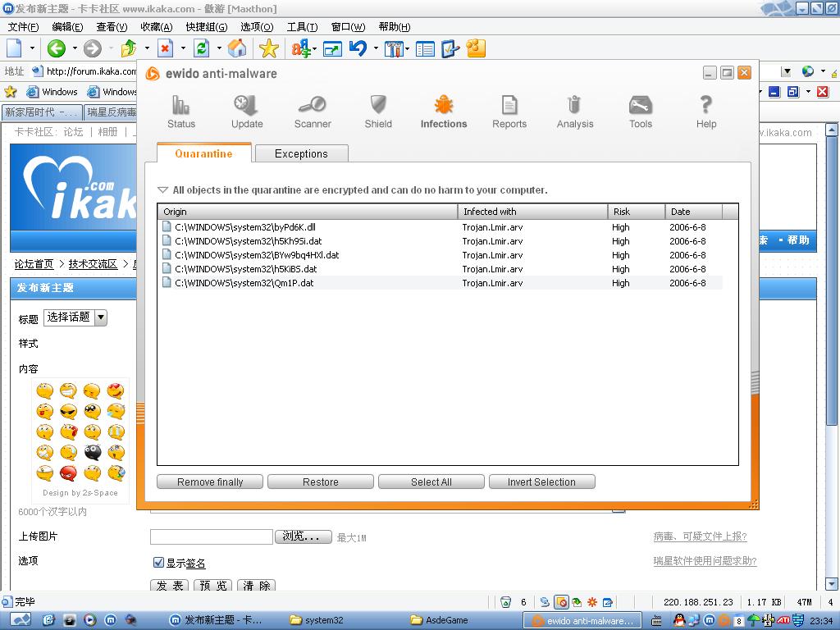Viewport: 840px width, 630px height.
Task: Click Restore button
Action: [321, 482]
